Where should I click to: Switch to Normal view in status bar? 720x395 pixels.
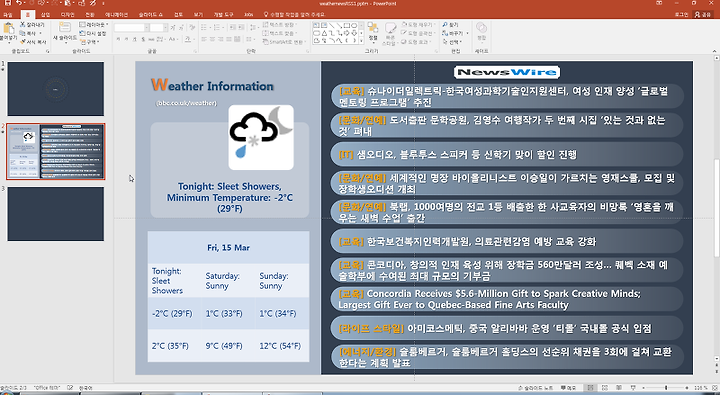591,388
